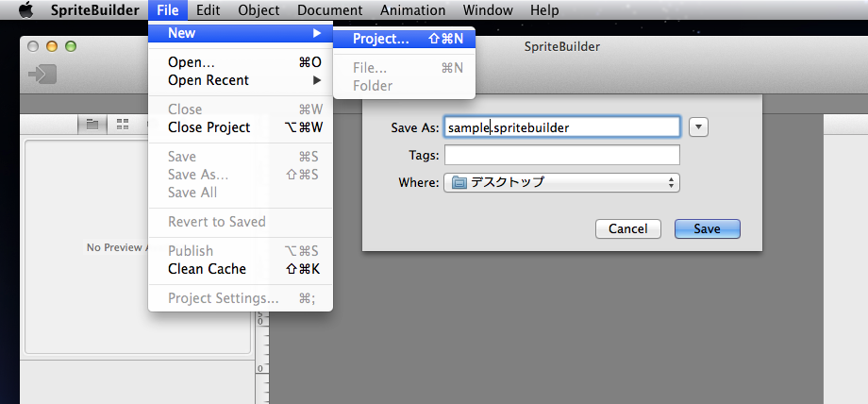Open Project Settings... from File menu
868x404 pixels.
point(241,298)
